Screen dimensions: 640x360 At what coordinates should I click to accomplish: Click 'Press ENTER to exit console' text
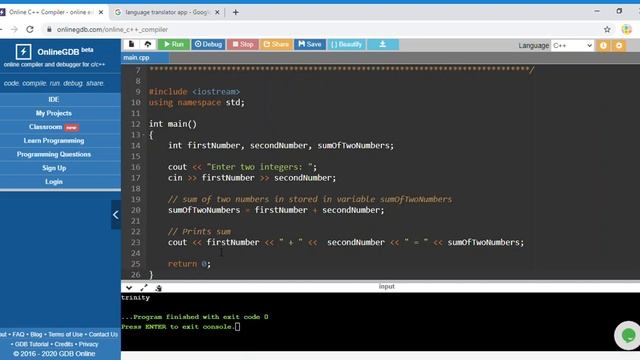(x=178, y=327)
